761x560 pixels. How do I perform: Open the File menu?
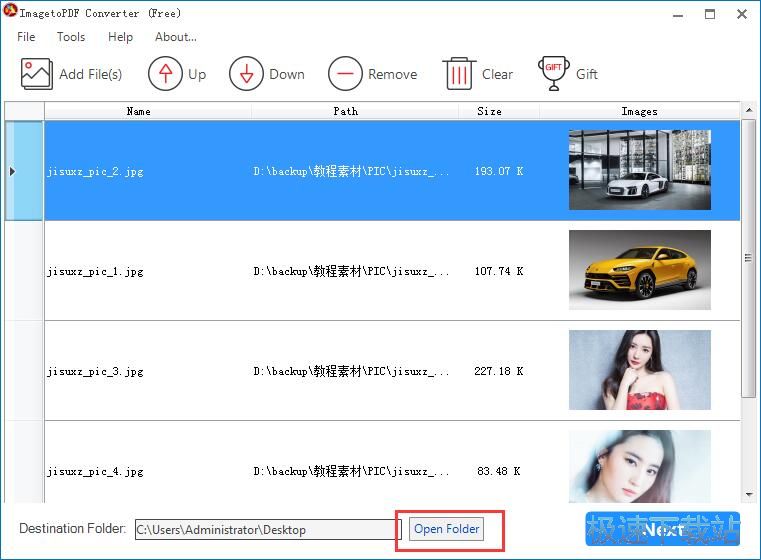click(26, 37)
